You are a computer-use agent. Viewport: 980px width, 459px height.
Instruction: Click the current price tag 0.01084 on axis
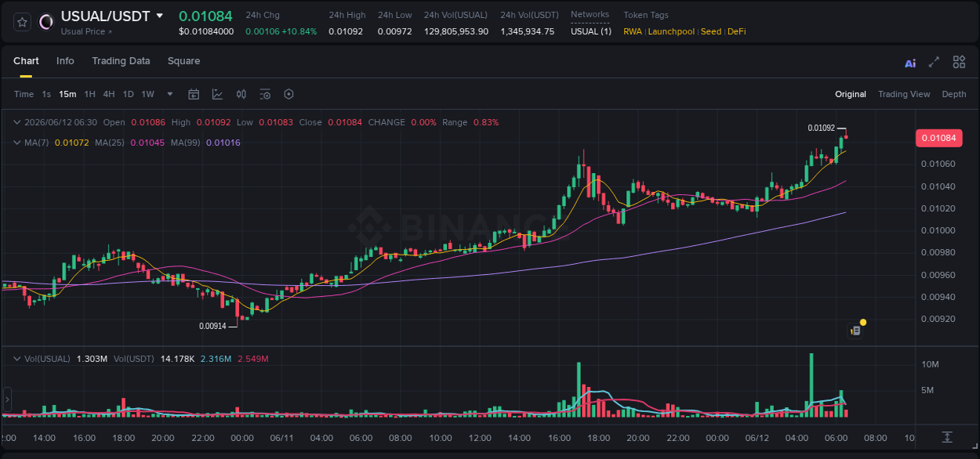point(938,138)
